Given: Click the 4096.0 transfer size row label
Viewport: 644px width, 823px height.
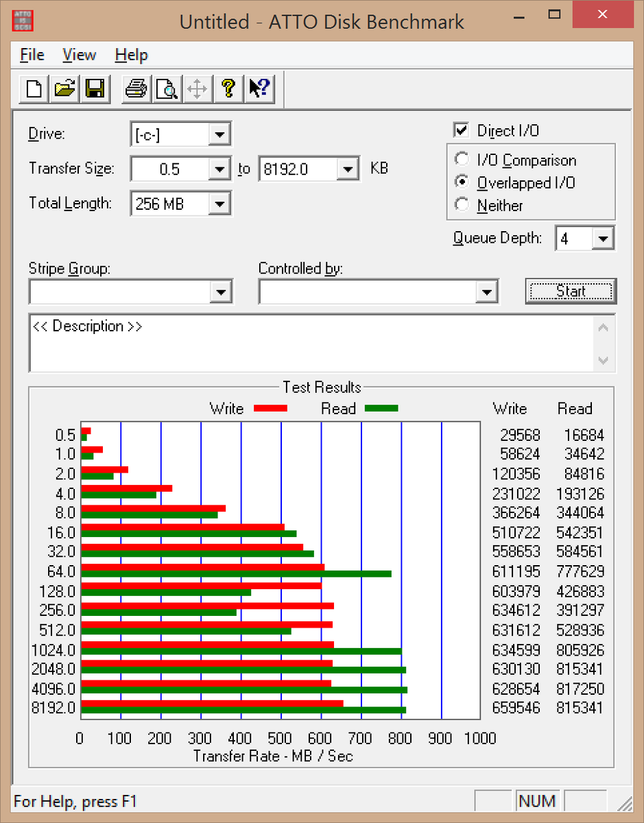Looking at the screenshot, I should click(55, 688).
